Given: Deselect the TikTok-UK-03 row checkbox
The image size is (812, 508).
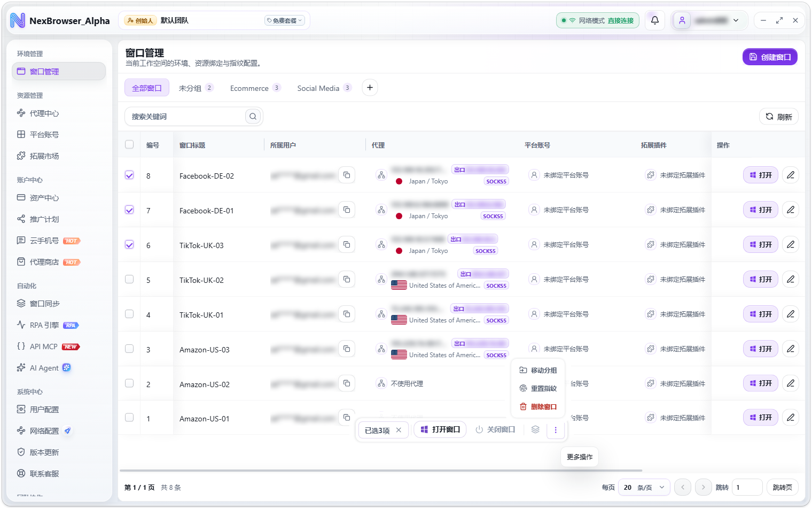Looking at the screenshot, I should [129, 245].
